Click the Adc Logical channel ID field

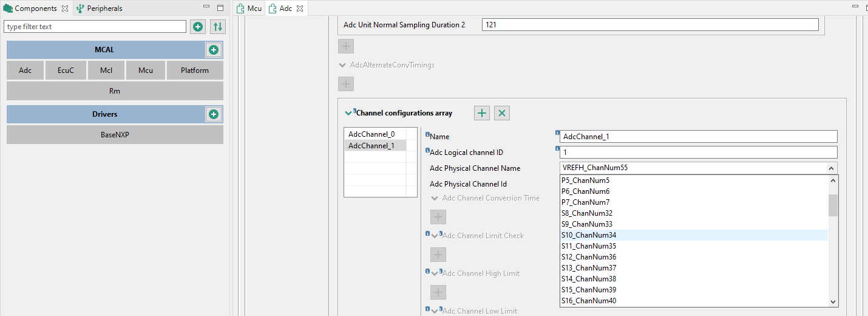(x=698, y=153)
